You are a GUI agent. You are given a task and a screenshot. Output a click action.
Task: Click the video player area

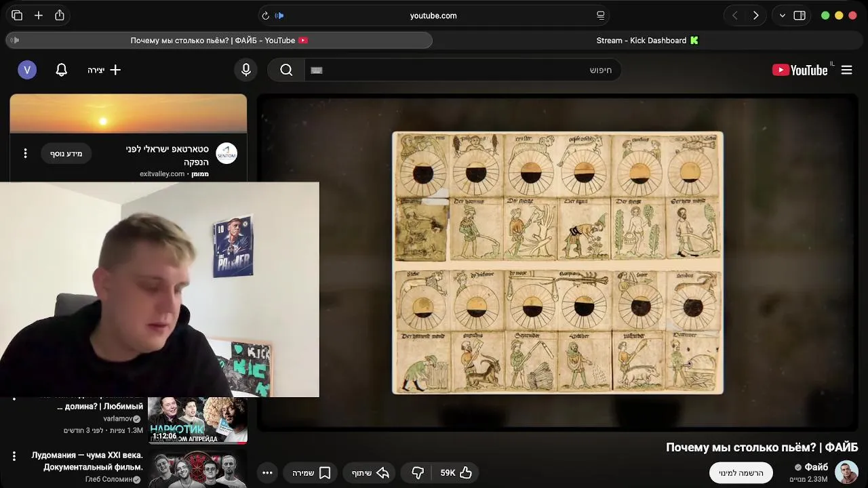coord(557,263)
